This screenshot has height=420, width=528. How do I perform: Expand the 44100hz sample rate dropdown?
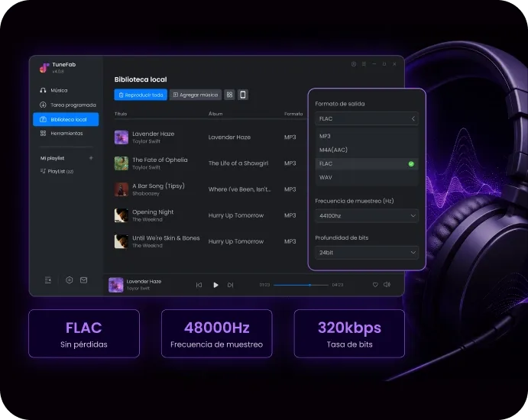(x=367, y=215)
